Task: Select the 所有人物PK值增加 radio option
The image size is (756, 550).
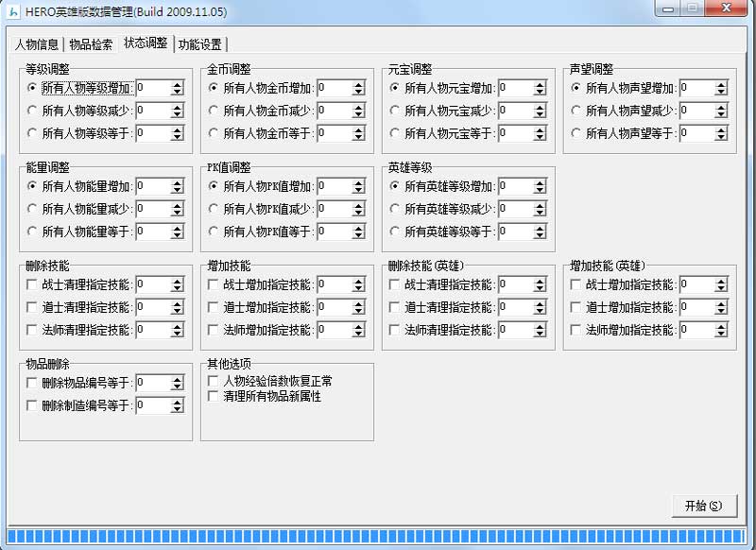Action: point(213,187)
